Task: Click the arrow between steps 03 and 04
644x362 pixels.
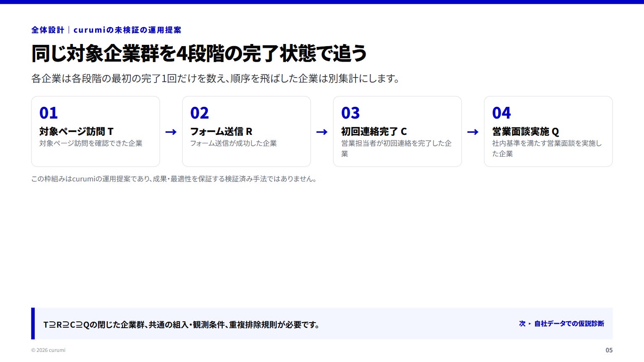Action: [473, 132]
